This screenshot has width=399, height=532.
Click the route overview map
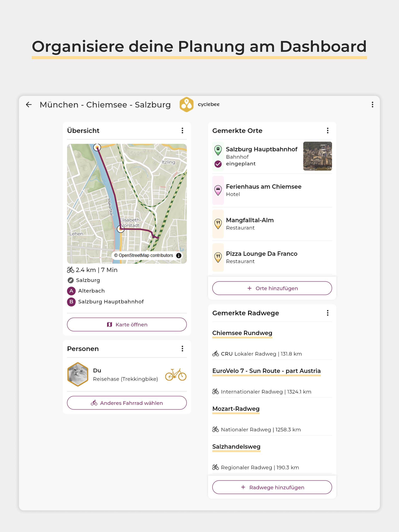click(127, 204)
